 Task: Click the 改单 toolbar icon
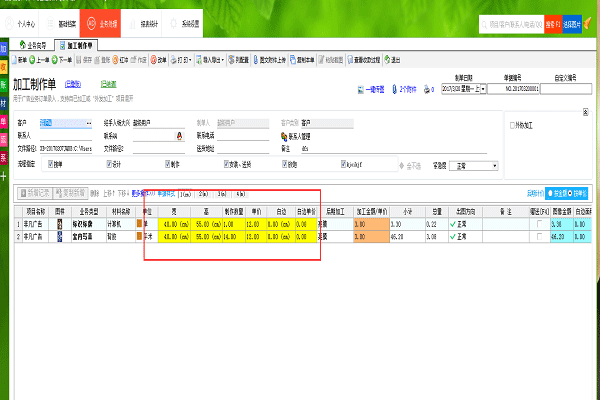pos(158,60)
